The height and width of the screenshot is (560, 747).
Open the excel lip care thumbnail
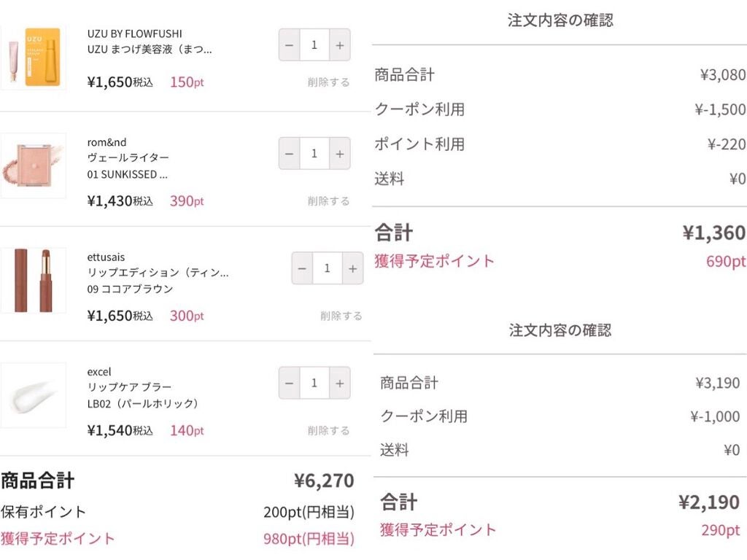(34, 394)
